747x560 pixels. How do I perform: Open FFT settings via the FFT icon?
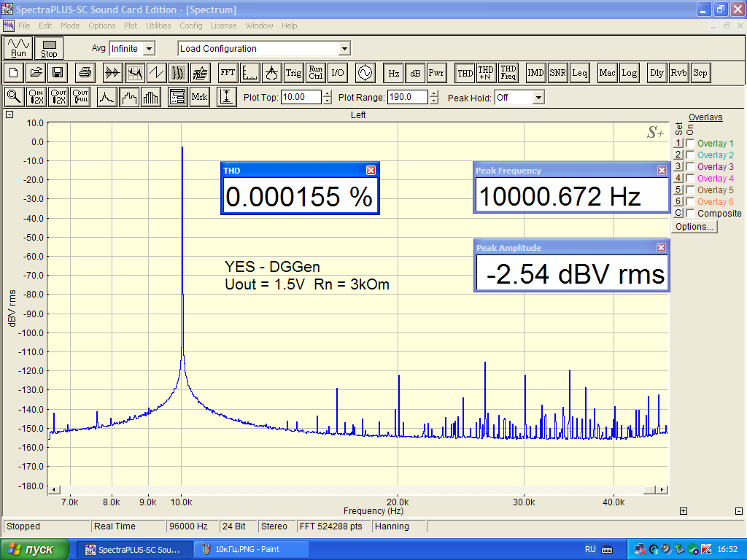pyautogui.click(x=228, y=73)
